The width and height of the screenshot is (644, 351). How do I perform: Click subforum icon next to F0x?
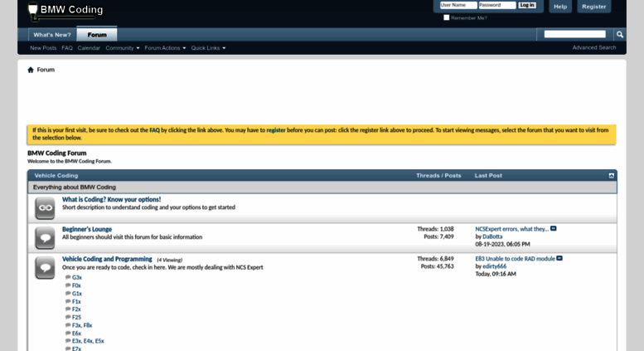pos(68,285)
